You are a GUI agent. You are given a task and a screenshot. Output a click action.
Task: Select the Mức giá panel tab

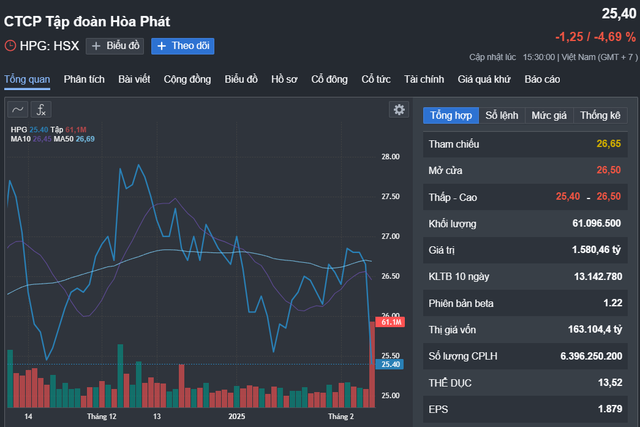pos(548,115)
